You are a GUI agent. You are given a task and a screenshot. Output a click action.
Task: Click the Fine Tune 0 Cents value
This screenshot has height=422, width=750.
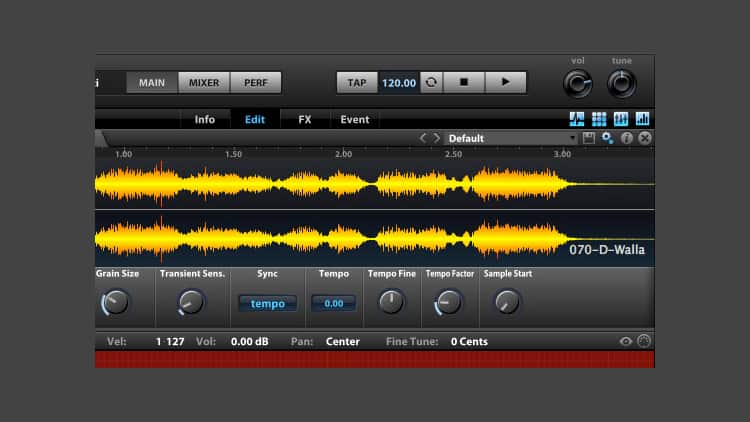click(469, 342)
